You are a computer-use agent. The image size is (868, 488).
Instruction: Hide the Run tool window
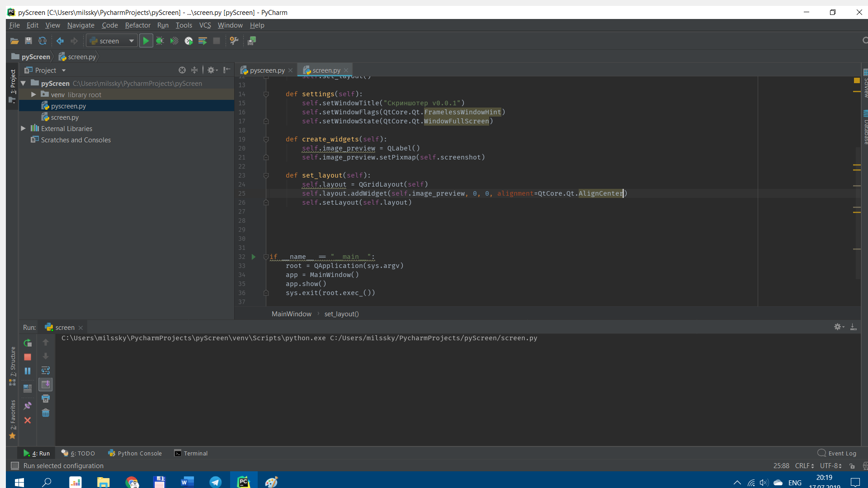(x=853, y=327)
